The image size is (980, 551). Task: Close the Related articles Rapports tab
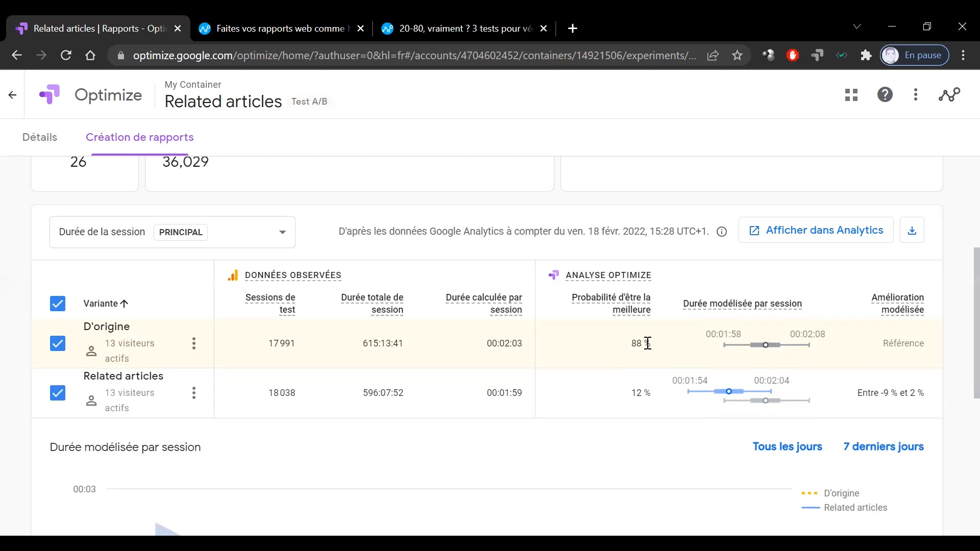[178, 29]
